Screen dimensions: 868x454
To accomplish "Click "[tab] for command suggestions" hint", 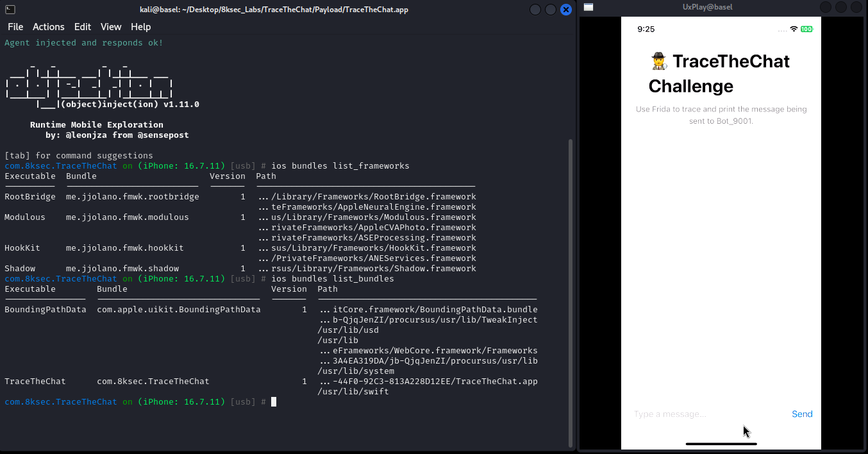I will (79, 156).
